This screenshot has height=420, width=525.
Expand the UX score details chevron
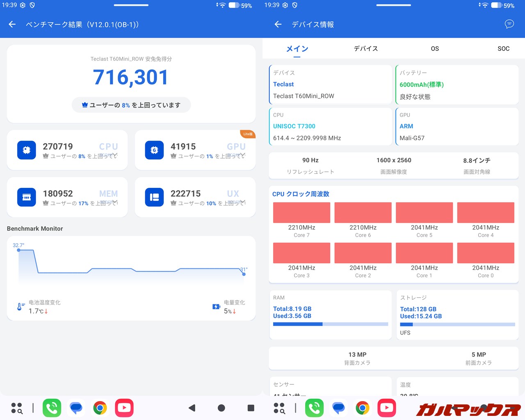[243, 202]
